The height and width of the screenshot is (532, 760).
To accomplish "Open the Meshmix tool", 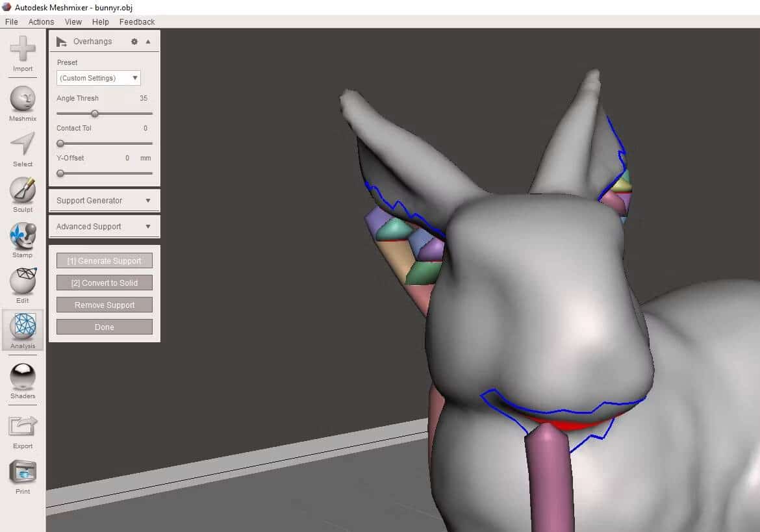I will coord(23,99).
